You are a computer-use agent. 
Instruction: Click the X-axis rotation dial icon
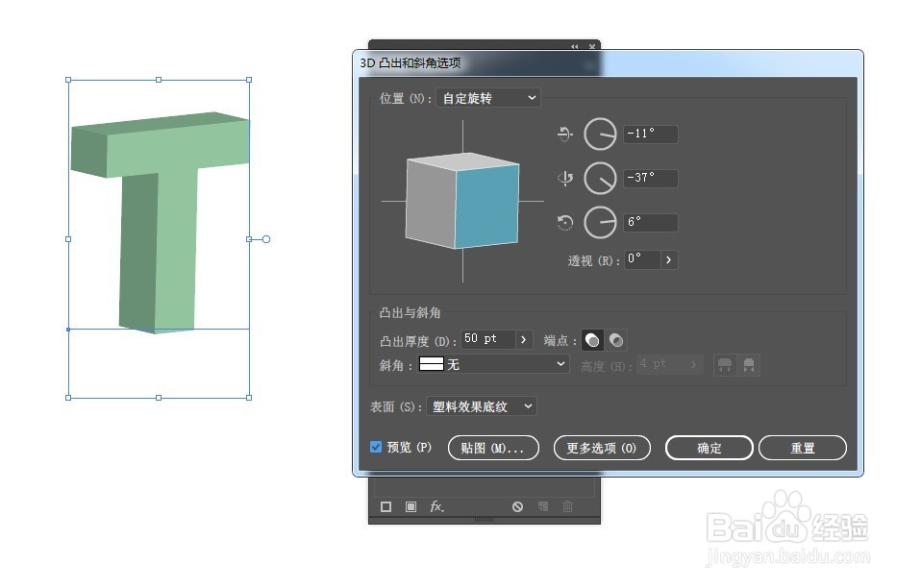[x=600, y=134]
